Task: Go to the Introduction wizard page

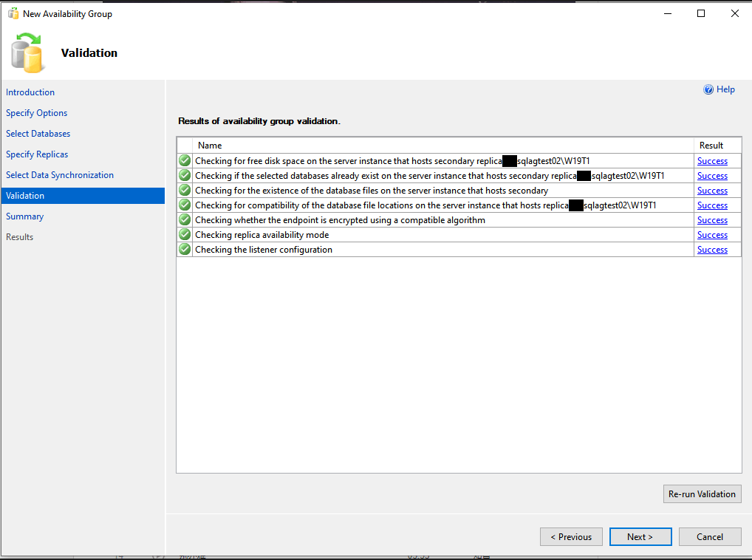Action: tap(30, 92)
